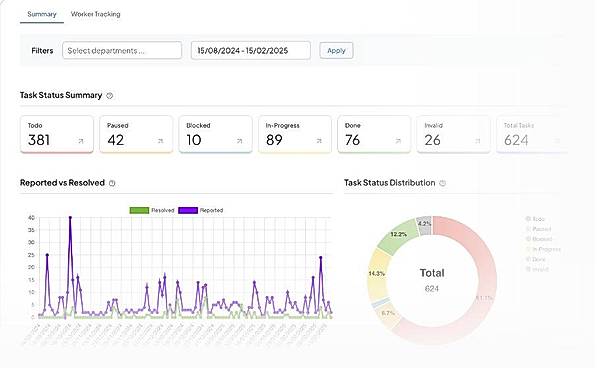Viewport: 598px width, 368px height.
Task: Open the Worker Tracking tab
Action: click(95, 14)
